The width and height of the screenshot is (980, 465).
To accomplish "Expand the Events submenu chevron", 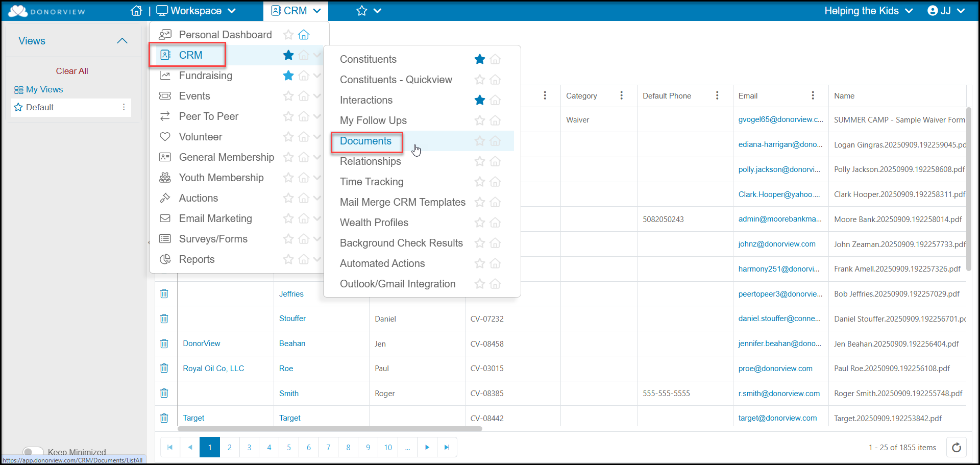I will [317, 96].
